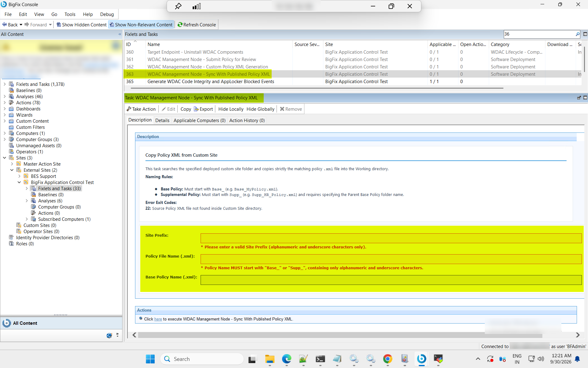Open Windows Start menu from taskbar

click(x=150, y=359)
